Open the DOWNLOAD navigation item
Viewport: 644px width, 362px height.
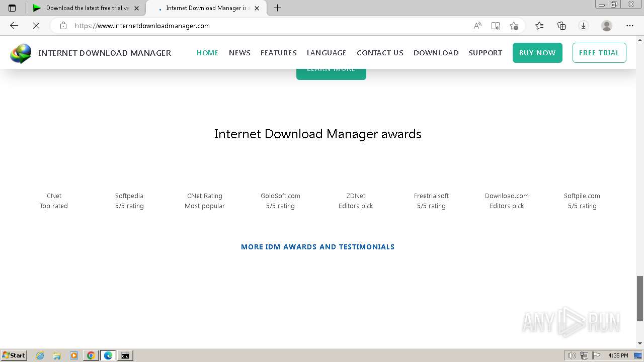[436, 53]
